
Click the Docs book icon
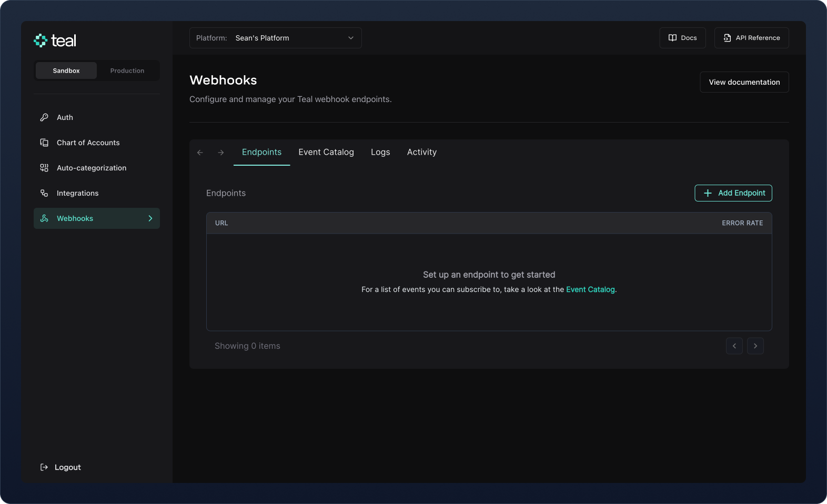point(672,38)
